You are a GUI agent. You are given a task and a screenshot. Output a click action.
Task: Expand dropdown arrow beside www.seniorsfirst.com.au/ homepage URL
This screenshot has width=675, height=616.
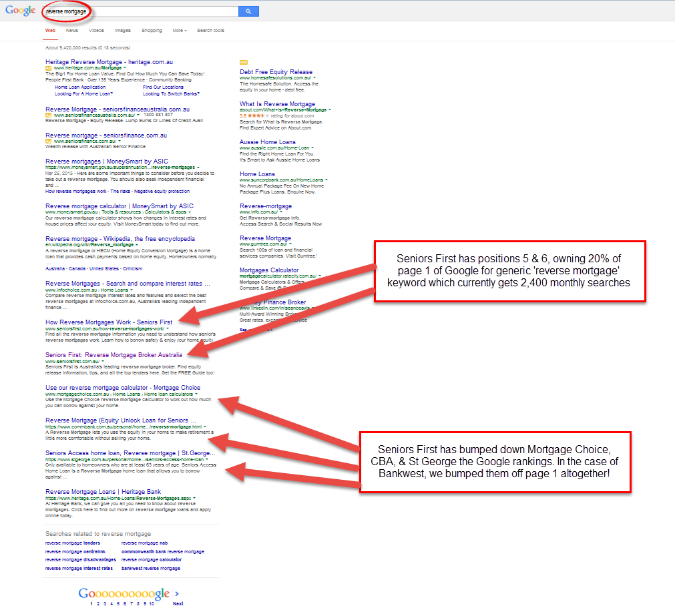pos(102,361)
